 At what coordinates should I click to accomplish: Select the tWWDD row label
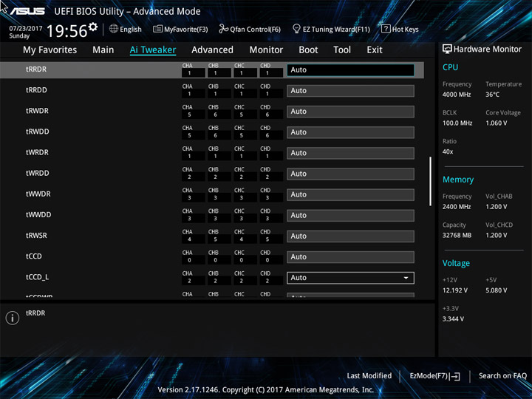point(38,215)
